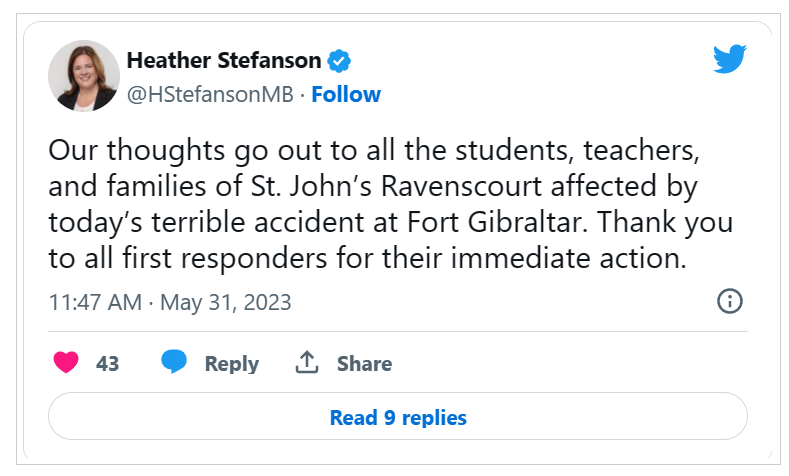Follow Heather Stefanson's account
The width and height of the screenshot is (789, 476).
point(346,95)
